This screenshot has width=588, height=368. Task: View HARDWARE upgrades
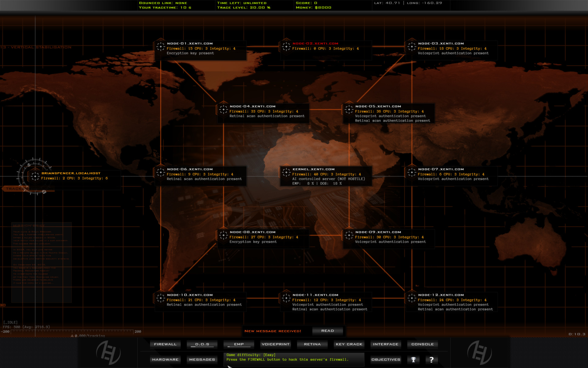(x=165, y=359)
